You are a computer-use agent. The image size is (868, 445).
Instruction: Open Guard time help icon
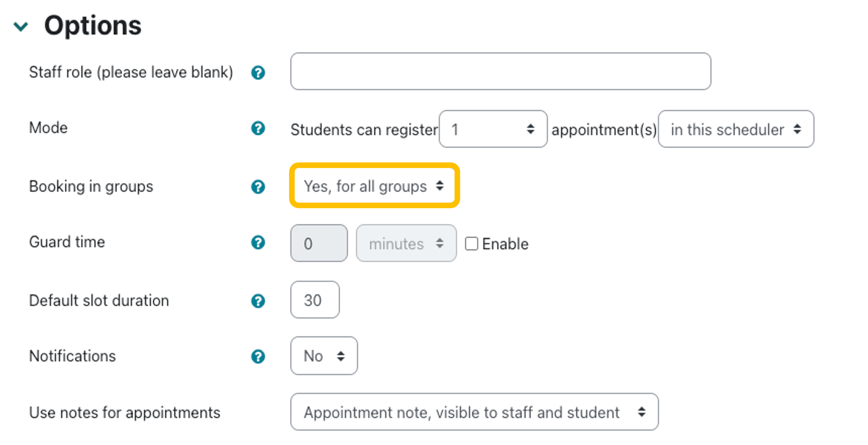[x=258, y=242]
